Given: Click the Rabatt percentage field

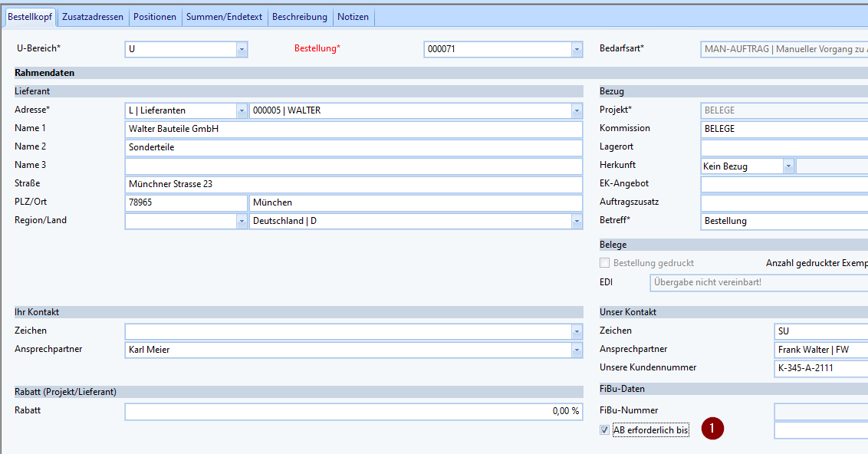Looking at the screenshot, I should 353,411.
